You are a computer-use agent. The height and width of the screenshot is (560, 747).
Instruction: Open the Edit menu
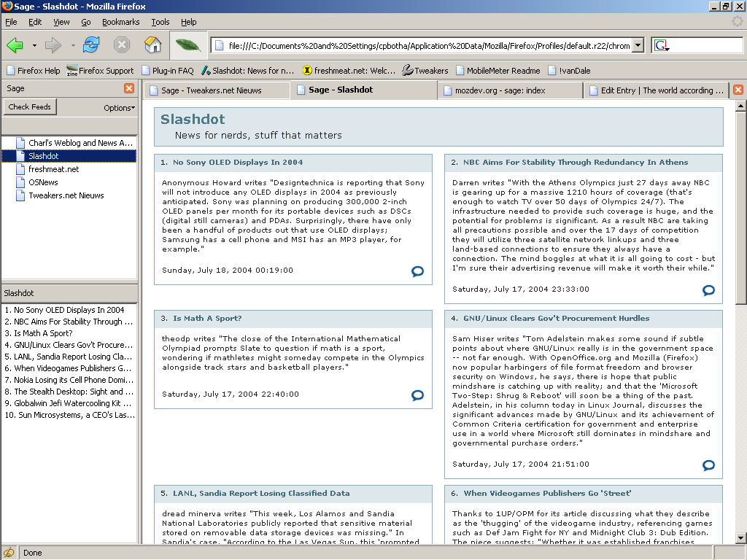[35, 22]
